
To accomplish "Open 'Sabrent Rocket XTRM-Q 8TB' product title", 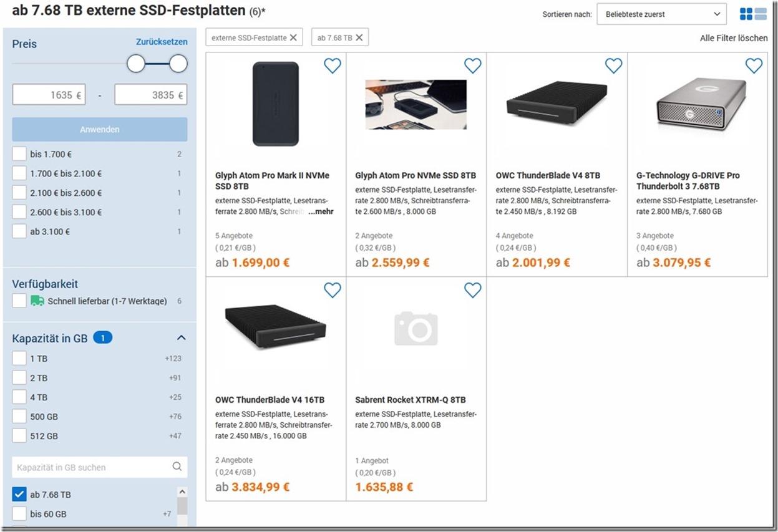I will 411,400.
